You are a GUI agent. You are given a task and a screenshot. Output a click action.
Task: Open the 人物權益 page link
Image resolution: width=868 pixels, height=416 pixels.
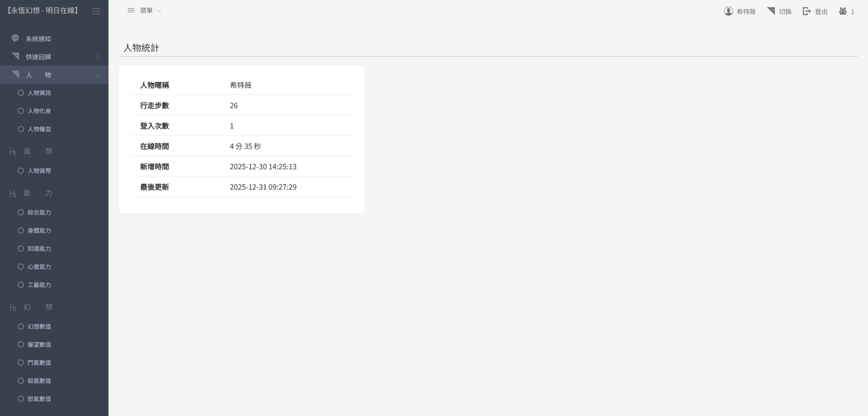pyautogui.click(x=39, y=129)
